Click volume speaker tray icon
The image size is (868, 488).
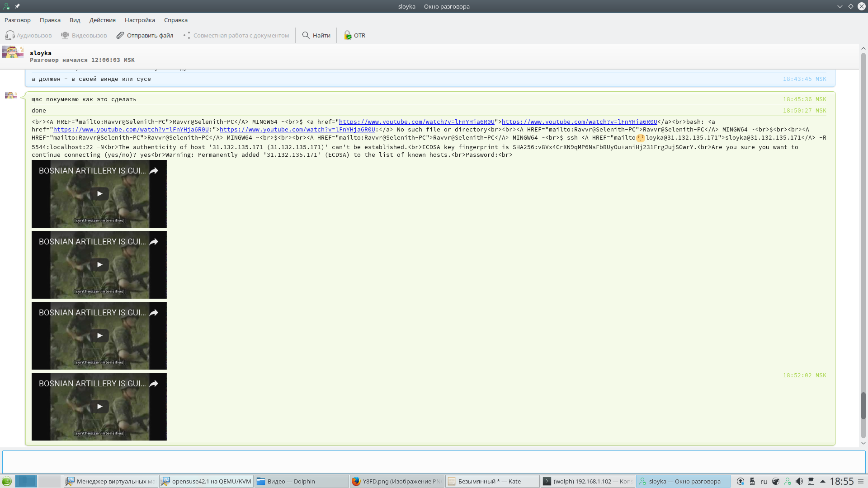coord(799,481)
